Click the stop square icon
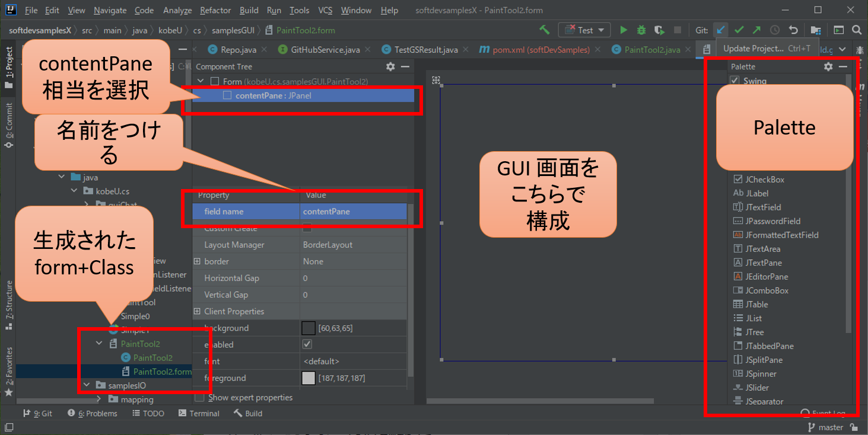Viewport: 868px width, 435px height. 677,30
